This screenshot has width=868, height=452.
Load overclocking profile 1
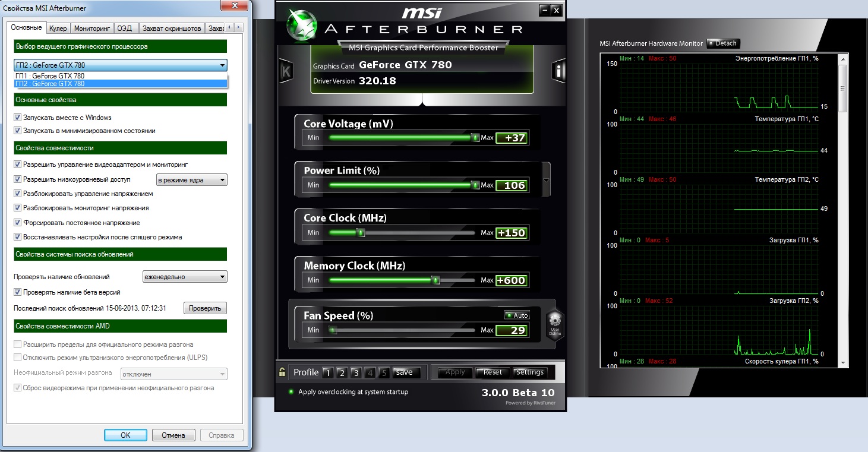click(327, 373)
